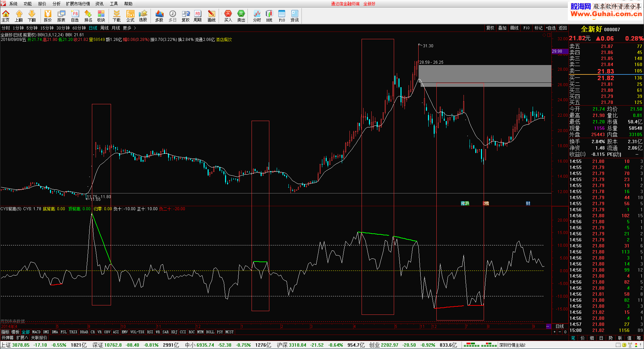Switch to 分时 period tab
Image resolution: width=644 pixels, height=349 pixels.
click(x=6, y=28)
